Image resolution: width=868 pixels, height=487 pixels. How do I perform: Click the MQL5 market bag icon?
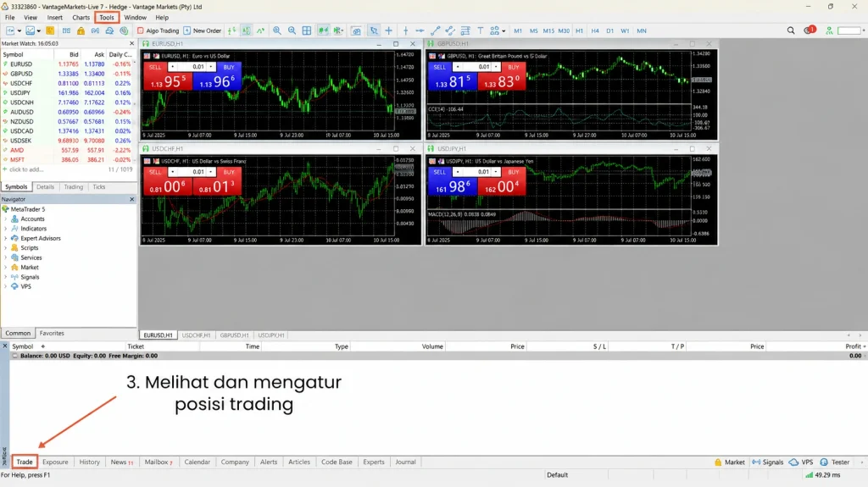(x=81, y=31)
